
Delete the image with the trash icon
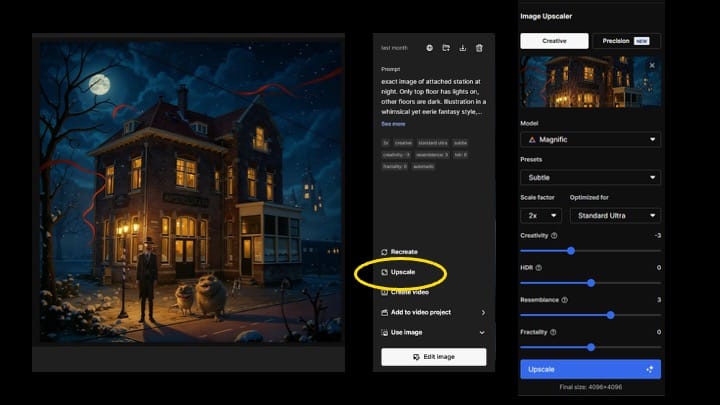tap(479, 48)
